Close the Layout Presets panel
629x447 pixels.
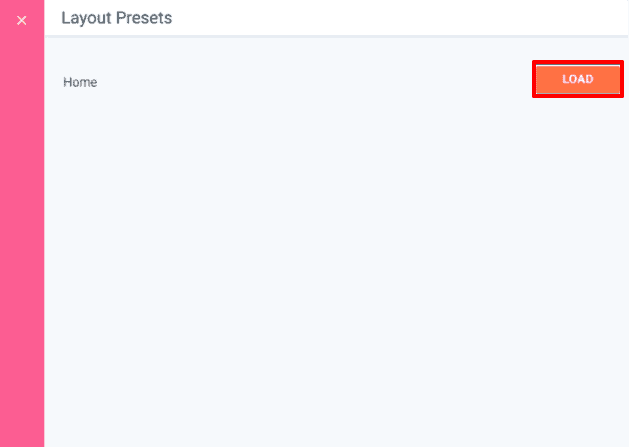coord(22,20)
